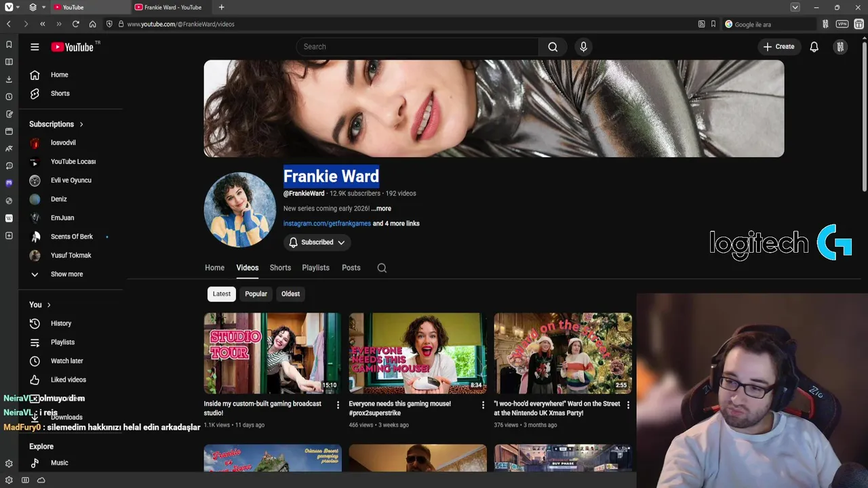
Task: Click the page vertical scrollbar
Action: click(864, 115)
